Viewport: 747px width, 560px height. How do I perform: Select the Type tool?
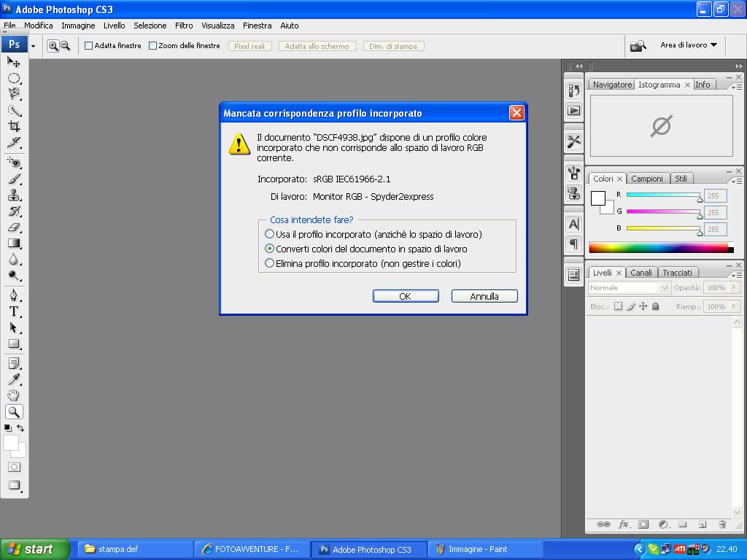(x=14, y=311)
